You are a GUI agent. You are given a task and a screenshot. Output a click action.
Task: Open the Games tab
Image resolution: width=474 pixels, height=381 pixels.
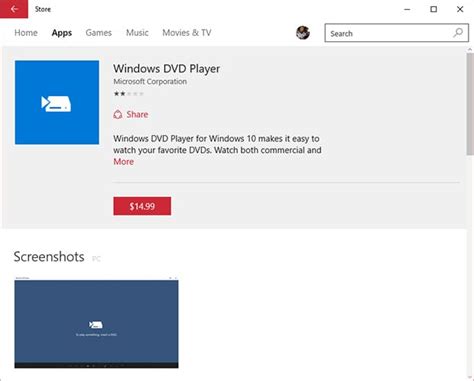click(99, 33)
